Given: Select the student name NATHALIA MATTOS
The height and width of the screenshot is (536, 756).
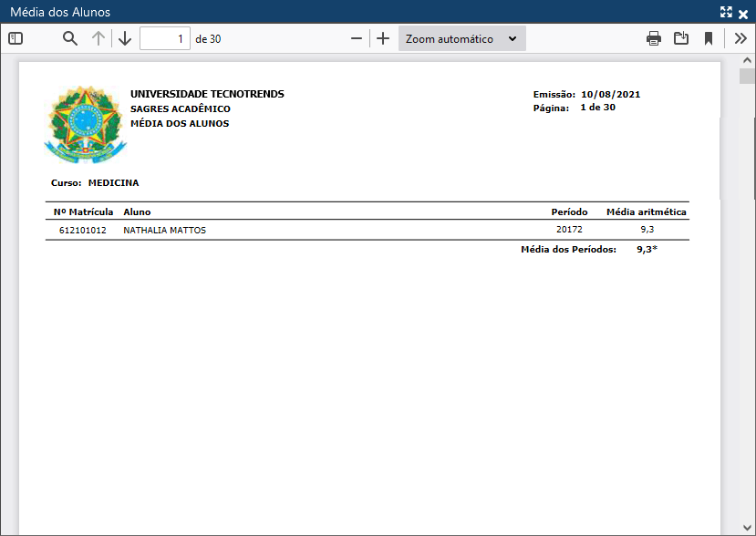Looking at the screenshot, I should (x=164, y=231).
